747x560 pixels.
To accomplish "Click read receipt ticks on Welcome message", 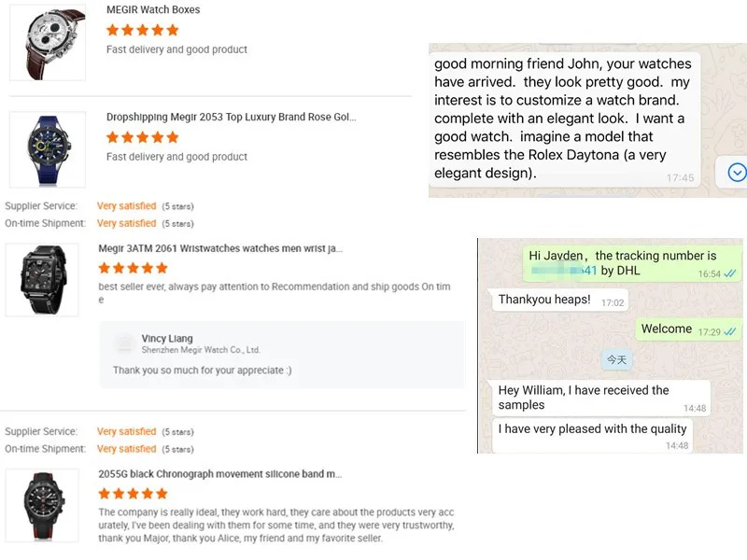I will [x=730, y=332].
